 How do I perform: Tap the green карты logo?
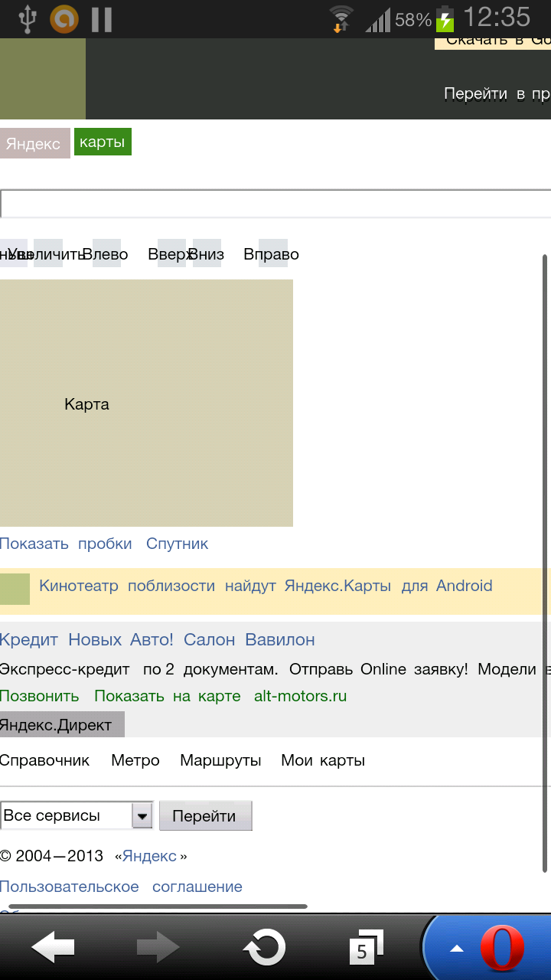103,142
